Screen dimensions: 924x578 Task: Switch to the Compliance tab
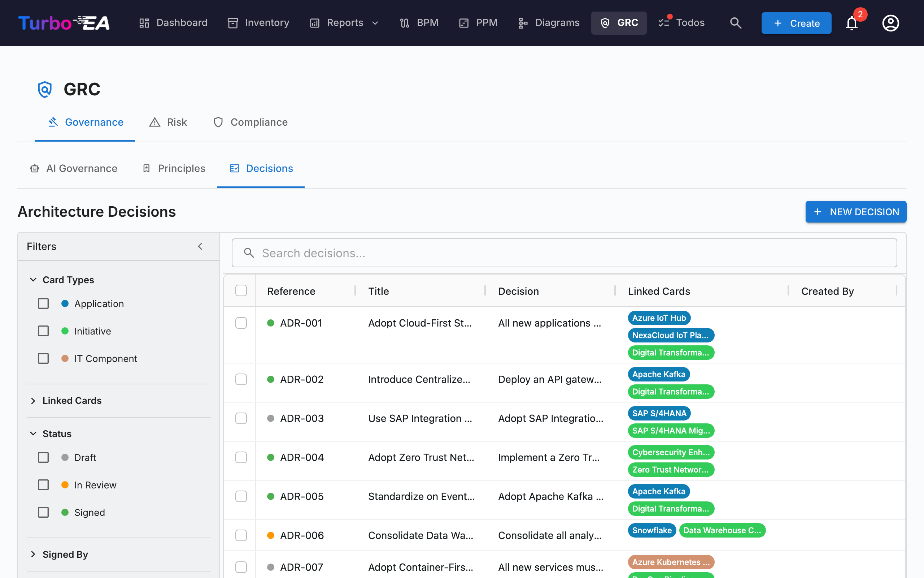coord(250,122)
